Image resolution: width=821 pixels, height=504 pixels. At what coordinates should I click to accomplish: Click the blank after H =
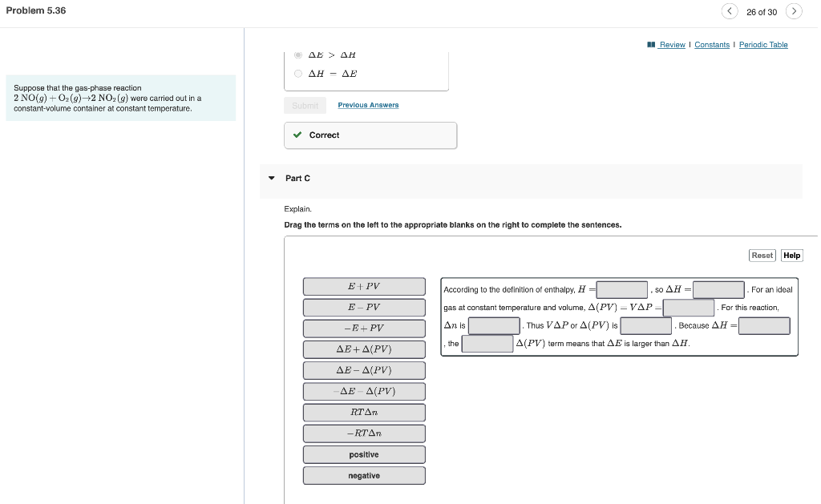(x=623, y=288)
